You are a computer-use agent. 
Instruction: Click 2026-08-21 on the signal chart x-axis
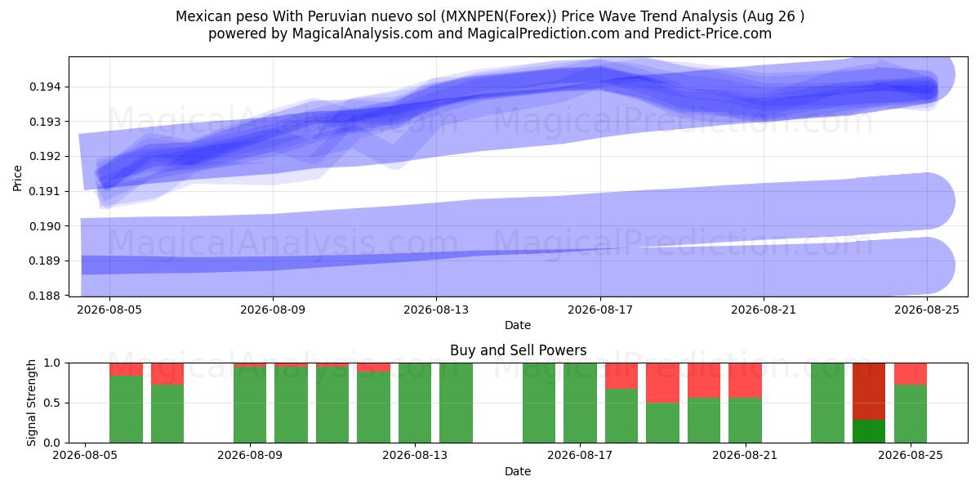(746, 456)
